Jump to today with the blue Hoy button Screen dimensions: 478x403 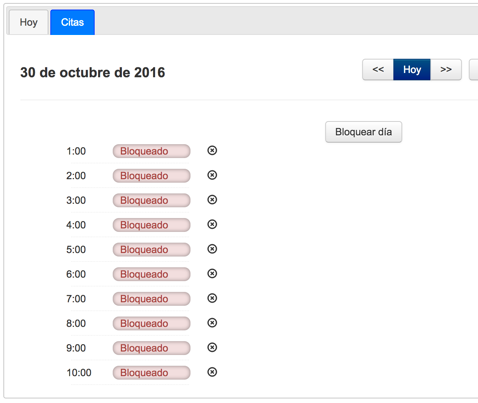pos(412,70)
